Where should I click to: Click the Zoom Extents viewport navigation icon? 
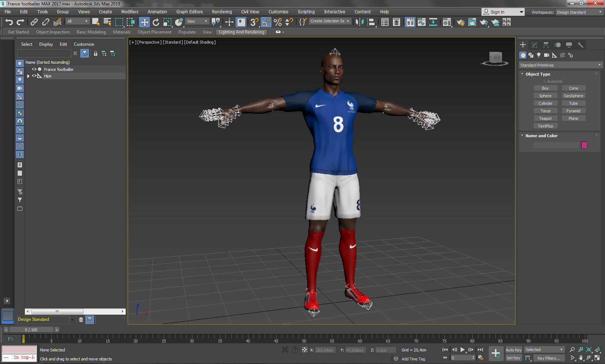coord(589,350)
